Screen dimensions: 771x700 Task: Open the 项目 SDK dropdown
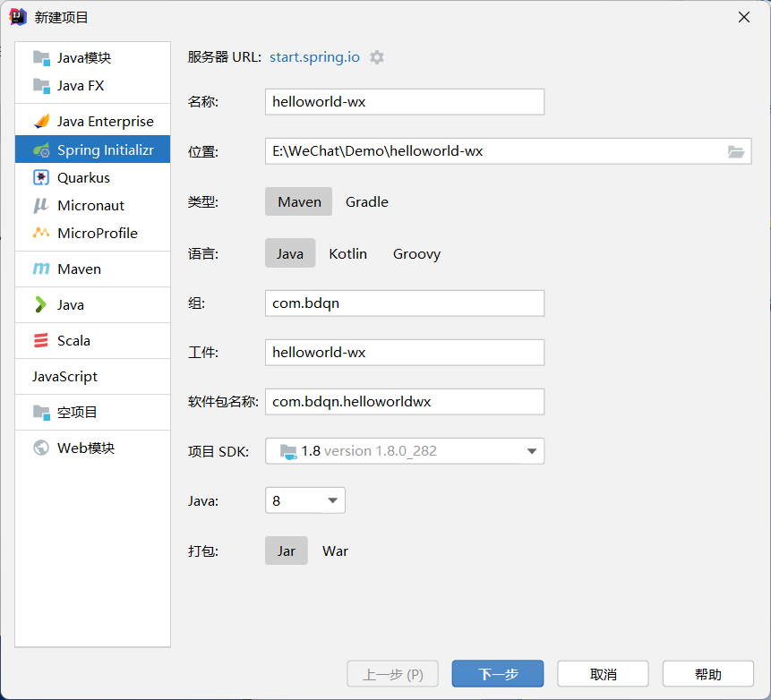[x=405, y=451]
